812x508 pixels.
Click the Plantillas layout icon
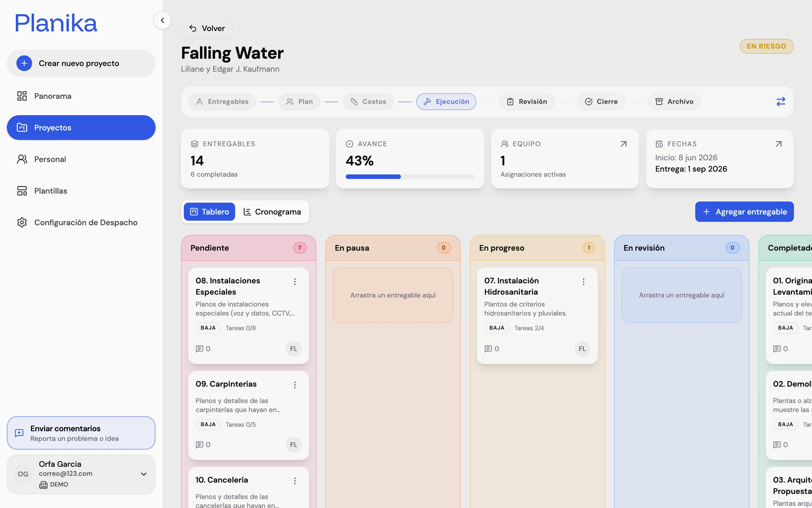pos(22,191)
